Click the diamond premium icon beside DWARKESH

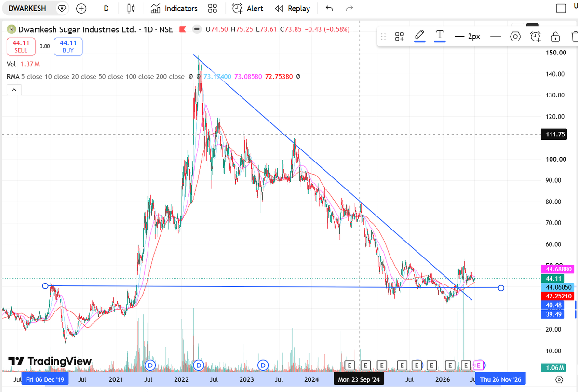click(x=62, y=8)
